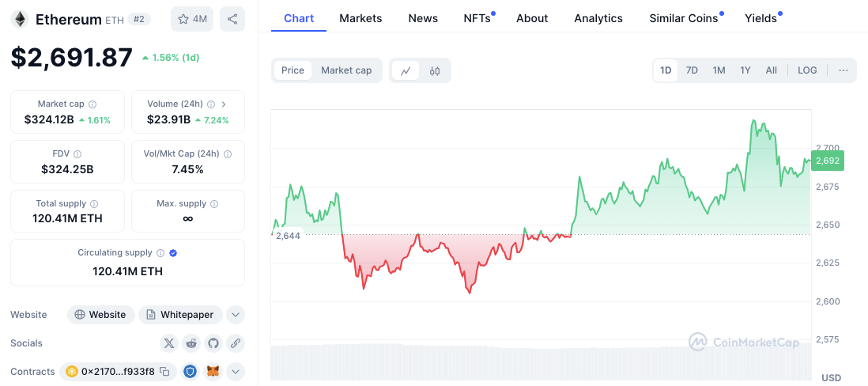The width and height of the screenshot is (868, 386).
Task: Open the Website link button
Action: [x=100, y=315]
